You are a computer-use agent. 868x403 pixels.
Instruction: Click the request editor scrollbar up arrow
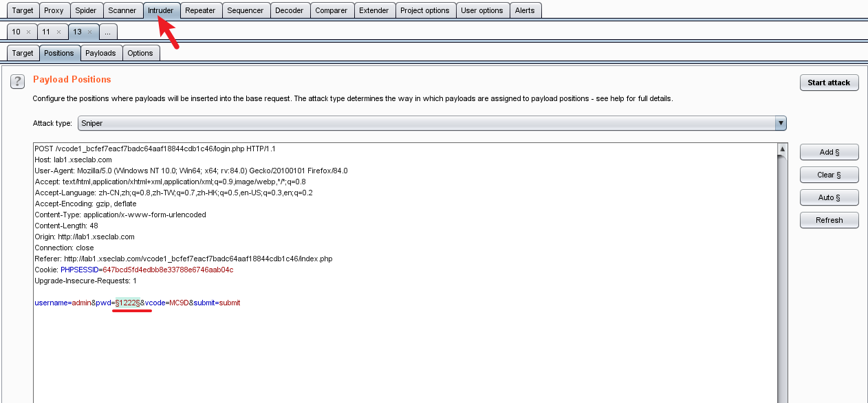tap(782, 149)
